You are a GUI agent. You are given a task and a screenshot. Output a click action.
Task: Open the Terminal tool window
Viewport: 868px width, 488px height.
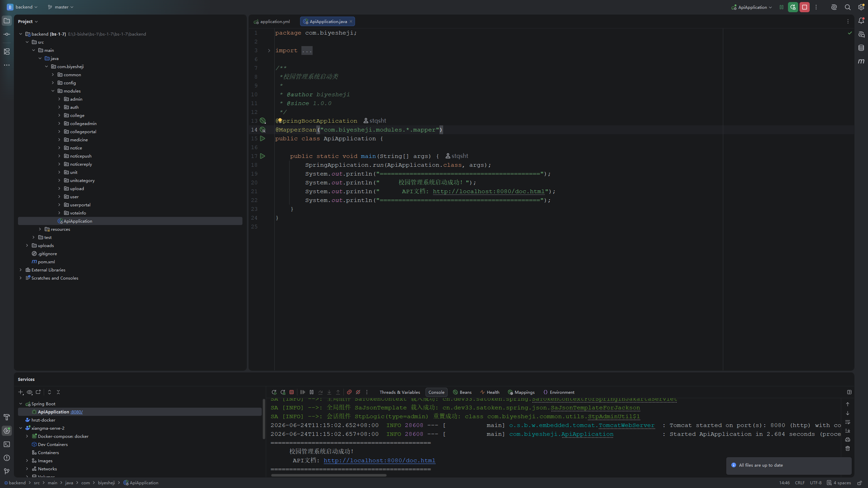click(7, 444)
